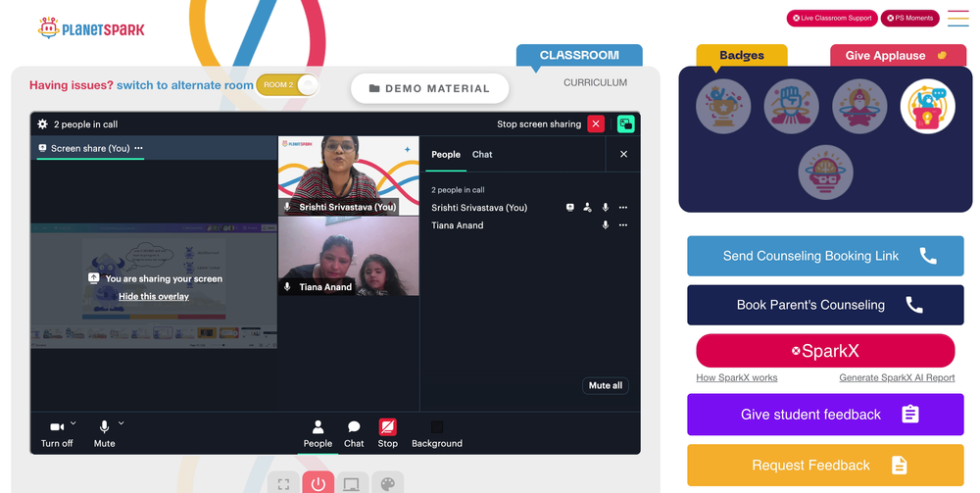The width and height of the screenshot is (980, 493).
Task: Click screen share icon beside Srishti Srivastava
Action: 570,208
